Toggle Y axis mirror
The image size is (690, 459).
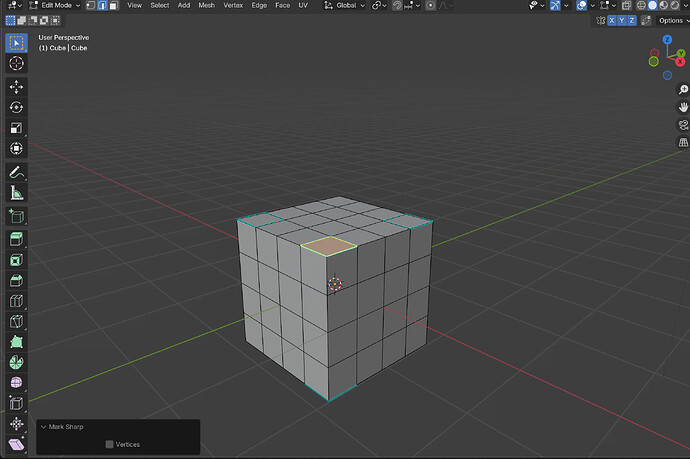622,21
